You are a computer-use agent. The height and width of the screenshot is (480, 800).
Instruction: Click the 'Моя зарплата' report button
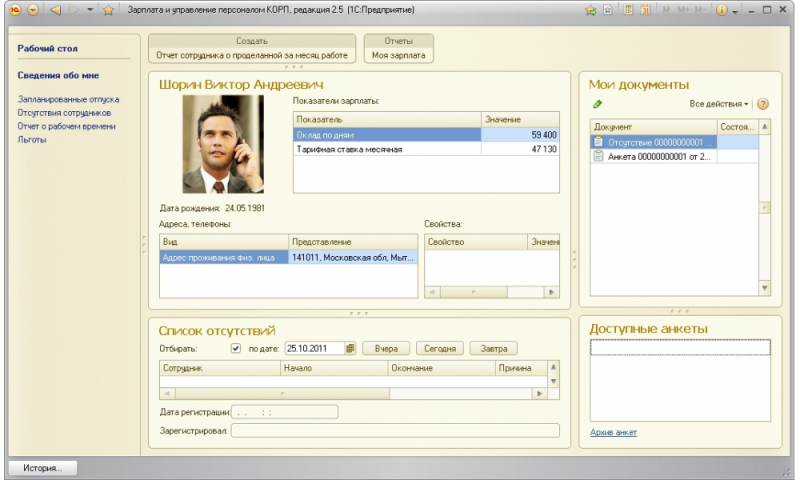(399, 56)
